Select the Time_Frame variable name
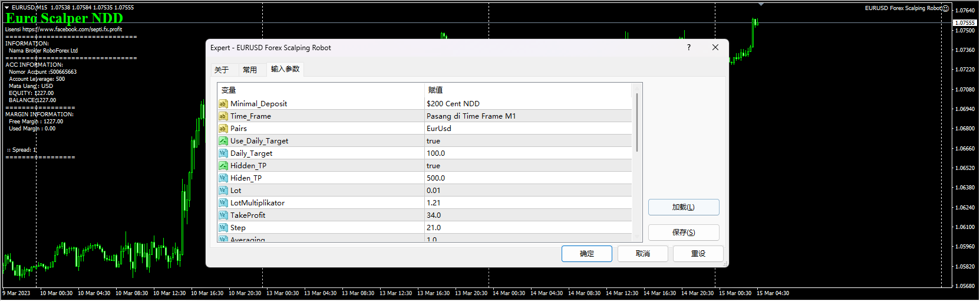 [250, 116]
